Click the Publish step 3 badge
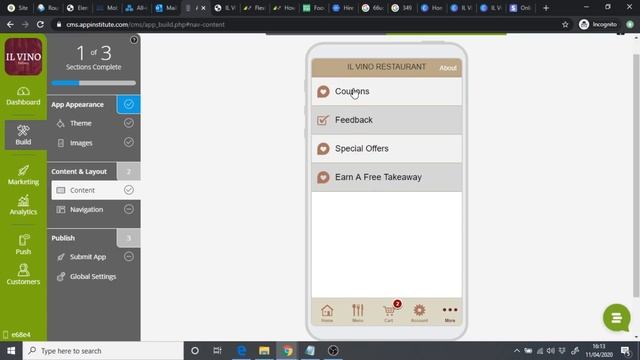The height and width of the screenshot is (360, 640). click(129, 238)
